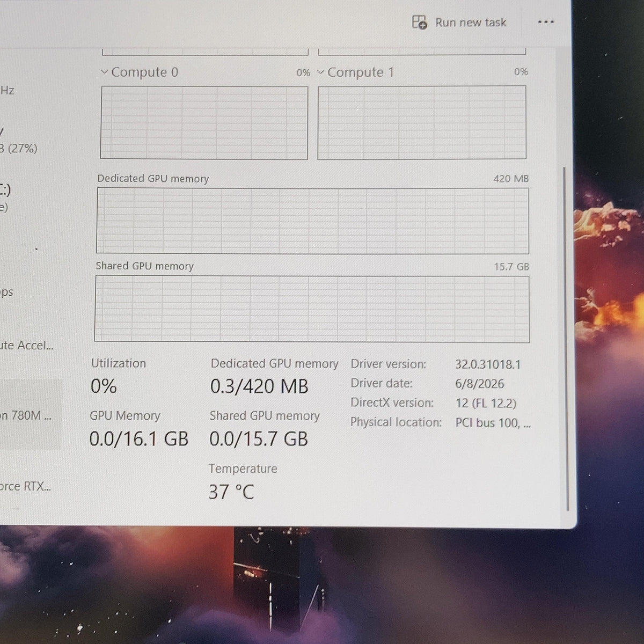Click the driver version 32.0.31018.1 text
Viewport: 644px width, 644px height.
pos(488,364)
